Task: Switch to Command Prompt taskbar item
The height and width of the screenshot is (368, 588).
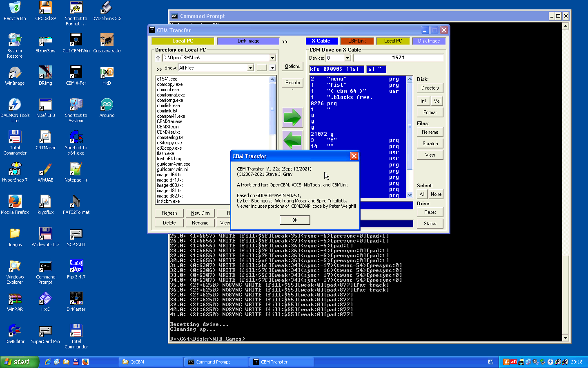Action: click(216, 362)
